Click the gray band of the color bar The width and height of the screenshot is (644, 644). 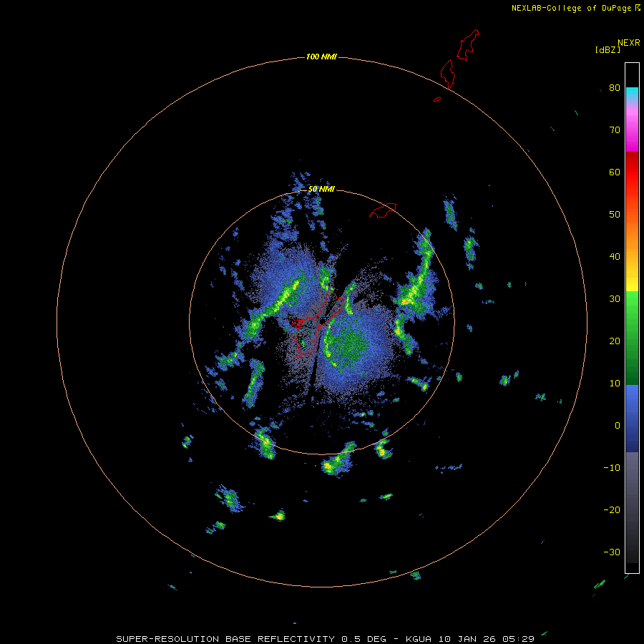(632, 507)
